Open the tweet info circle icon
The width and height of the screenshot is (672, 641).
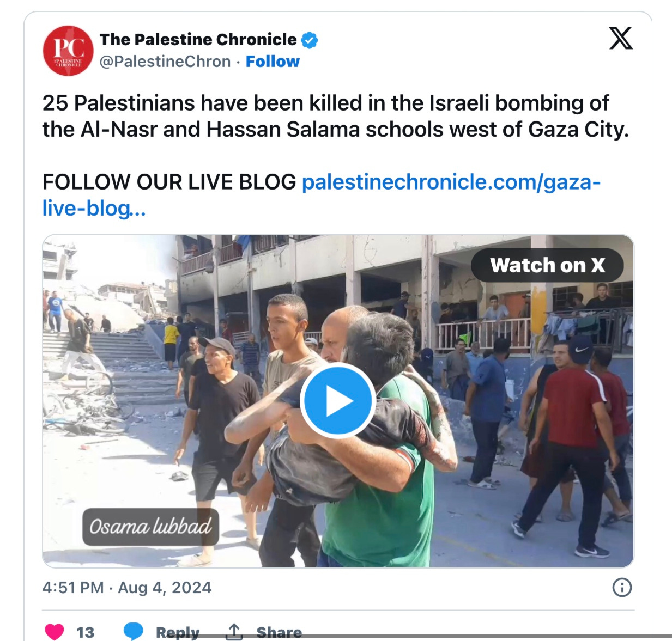point(622,587)
